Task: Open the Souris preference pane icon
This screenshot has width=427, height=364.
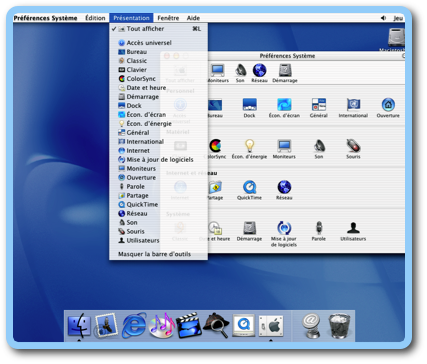Action: pos(353,146)
